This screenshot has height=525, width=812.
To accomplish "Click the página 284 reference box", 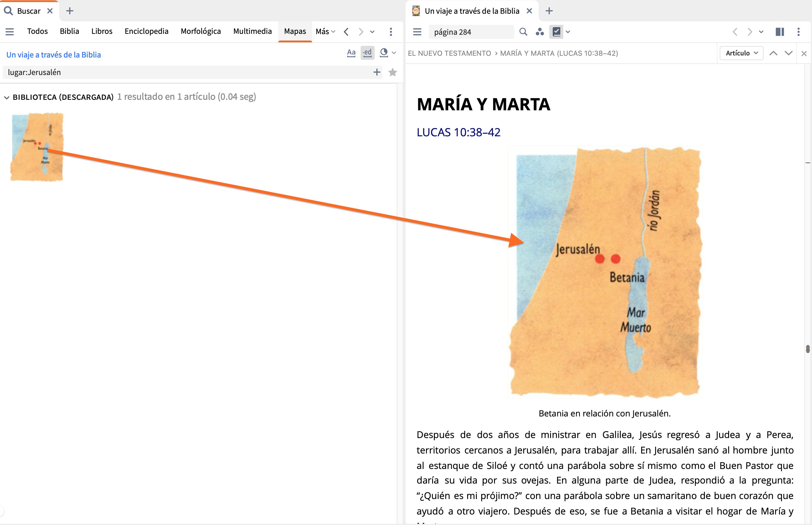I will pos(471,32).
